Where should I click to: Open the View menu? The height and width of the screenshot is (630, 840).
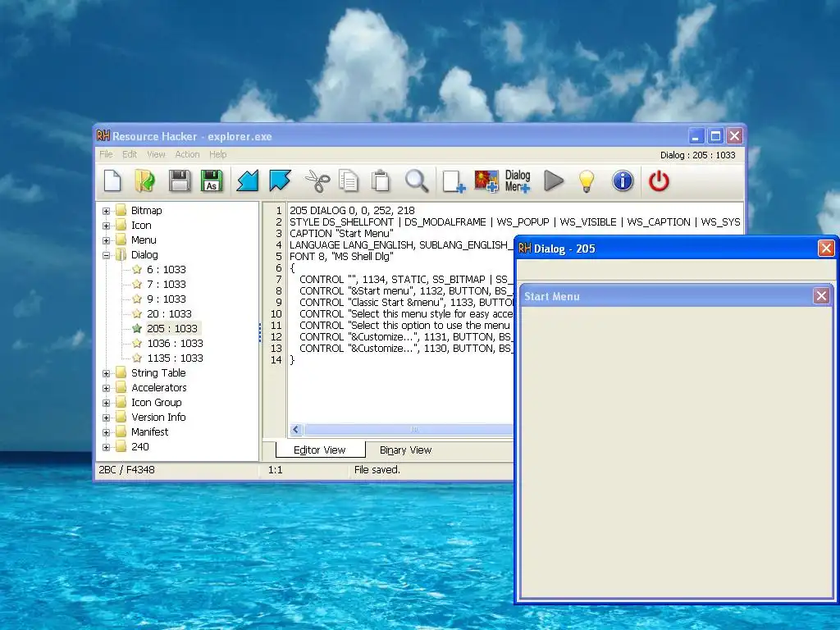tap(156, 154)
